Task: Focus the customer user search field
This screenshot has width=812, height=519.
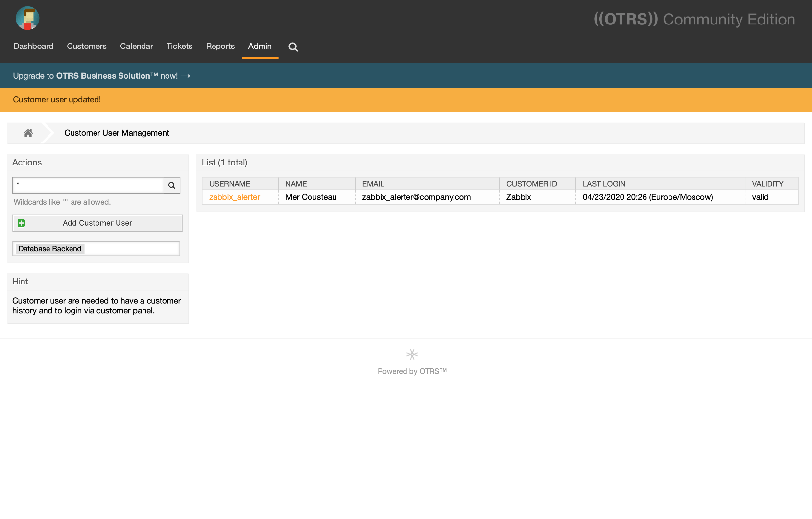Action: tap(88, 185)
